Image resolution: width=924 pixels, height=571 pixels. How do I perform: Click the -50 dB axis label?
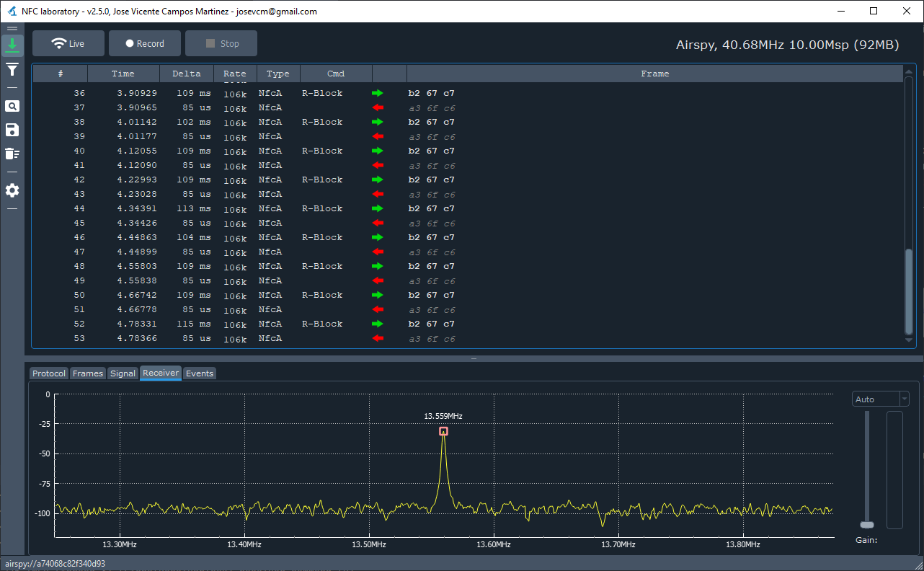pyautogui.click(x=45, y=453)
